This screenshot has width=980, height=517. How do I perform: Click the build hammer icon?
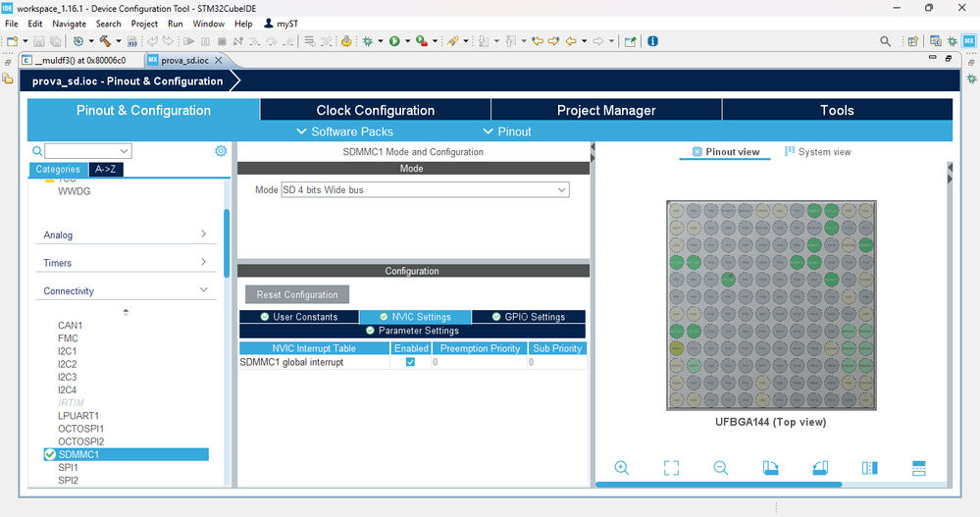[105, 41]
